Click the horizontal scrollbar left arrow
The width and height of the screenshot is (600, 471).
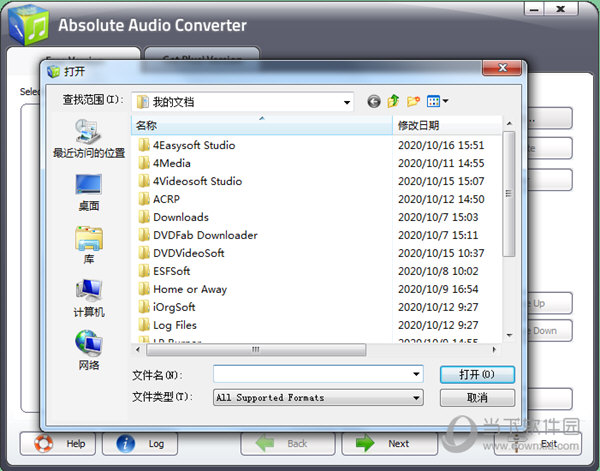click(138, 349)
